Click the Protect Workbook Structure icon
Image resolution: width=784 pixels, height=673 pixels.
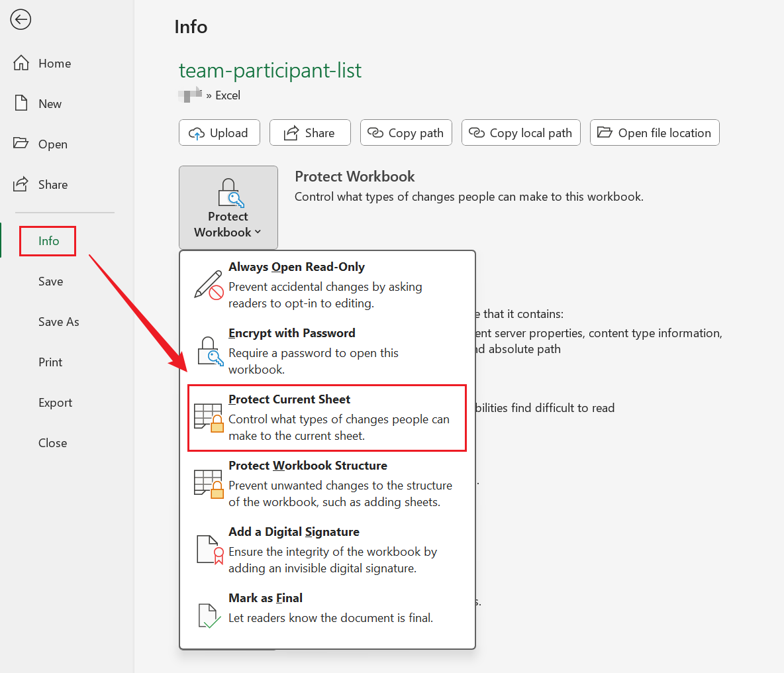(209, 484)
